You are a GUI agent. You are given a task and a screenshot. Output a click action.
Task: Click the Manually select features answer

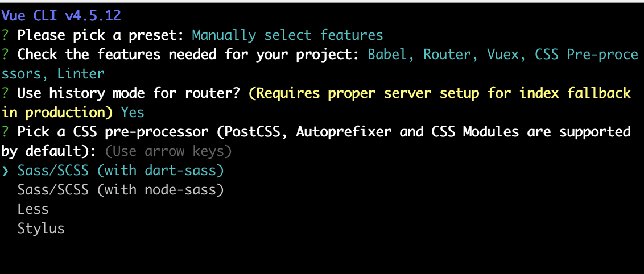pos(287,35)
